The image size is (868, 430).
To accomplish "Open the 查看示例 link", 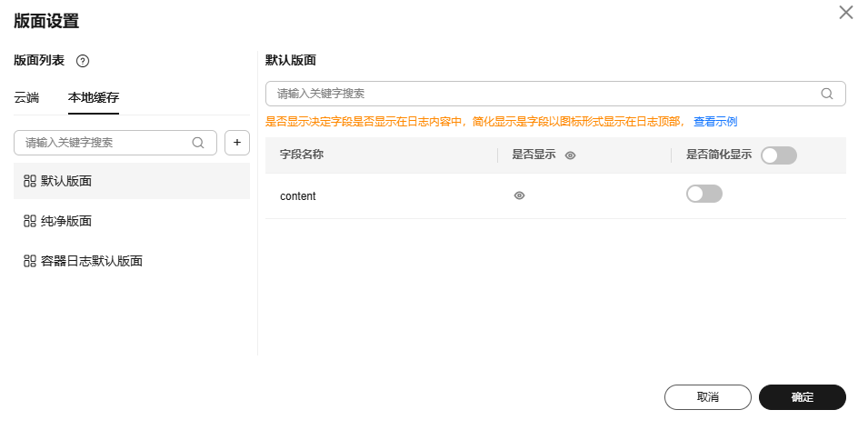I will pos(715,122).
